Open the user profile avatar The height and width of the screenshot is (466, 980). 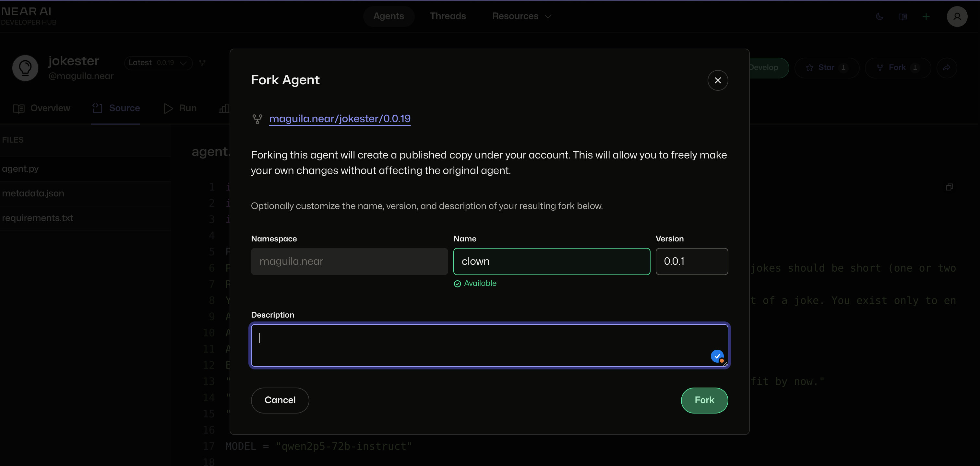pyautogui.click(x=957, y=16)
